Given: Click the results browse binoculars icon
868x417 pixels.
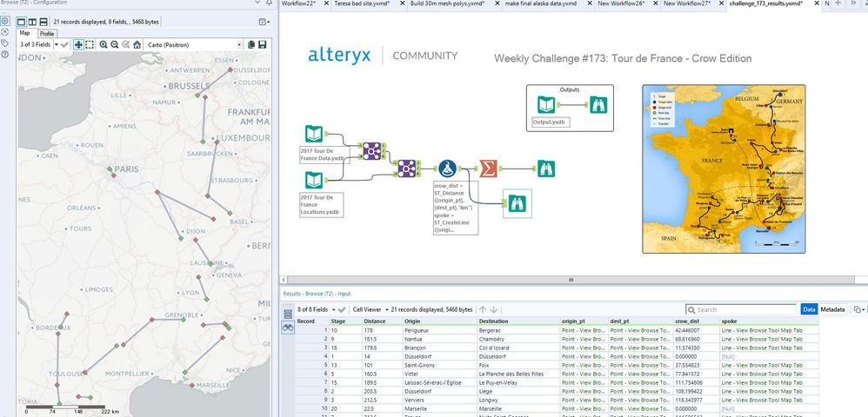Looking at the screenshot, I should pyautogui.click(x=288, y=328).
